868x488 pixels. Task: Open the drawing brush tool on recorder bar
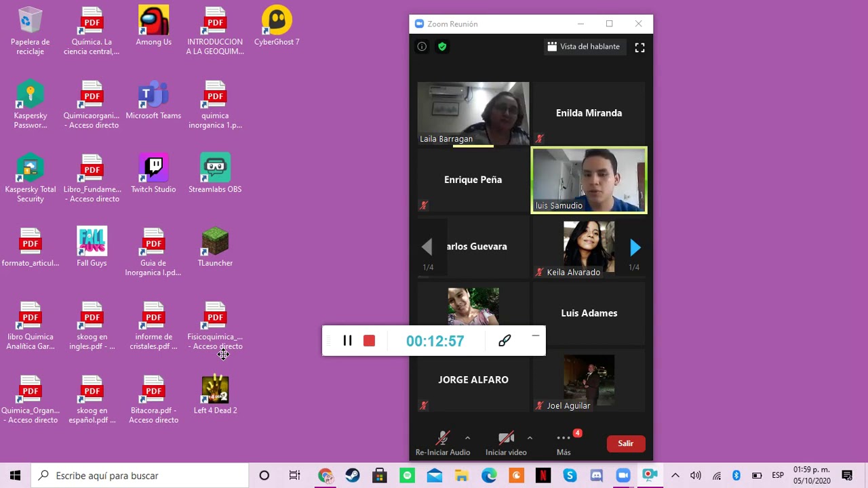point(504,340)
